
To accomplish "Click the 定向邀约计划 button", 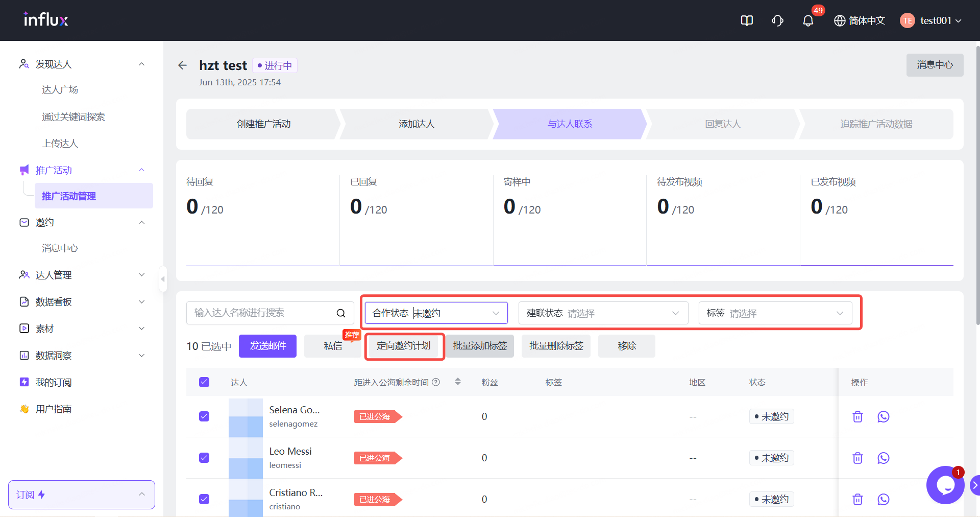I will [404, 346].
